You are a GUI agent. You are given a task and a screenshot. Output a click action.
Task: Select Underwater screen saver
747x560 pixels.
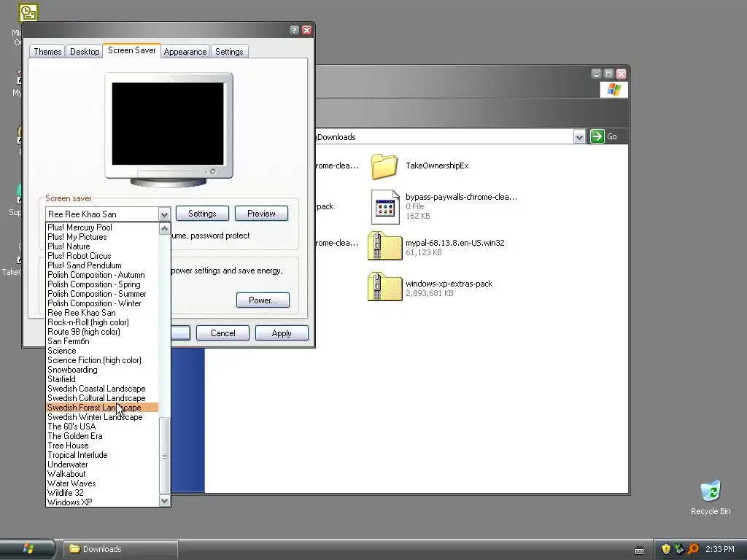(102, 464)
